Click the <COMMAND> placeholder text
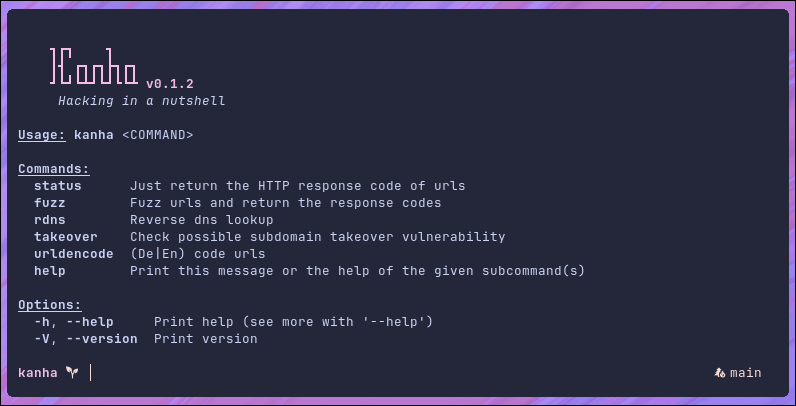This screenshot has width=796, height=406. click(x=158, y=135)
